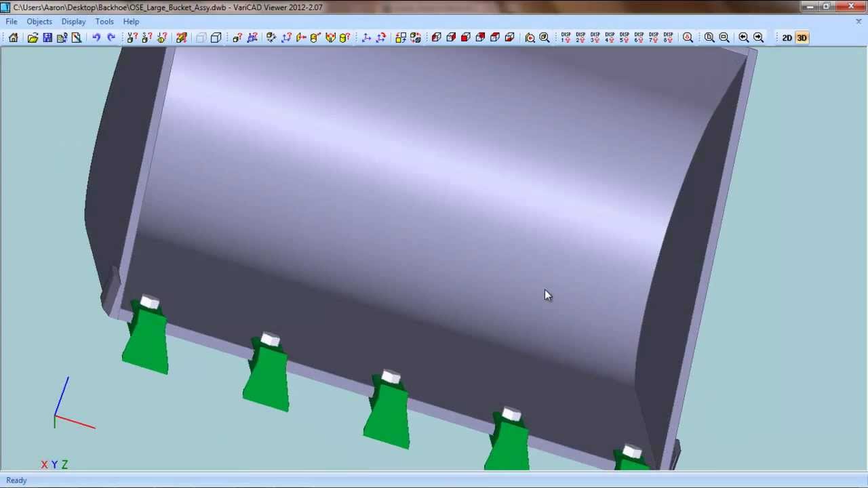The image size is (868, 488).
Task: Click the Home icon in toolbar
Action: [x=14, y=38]
